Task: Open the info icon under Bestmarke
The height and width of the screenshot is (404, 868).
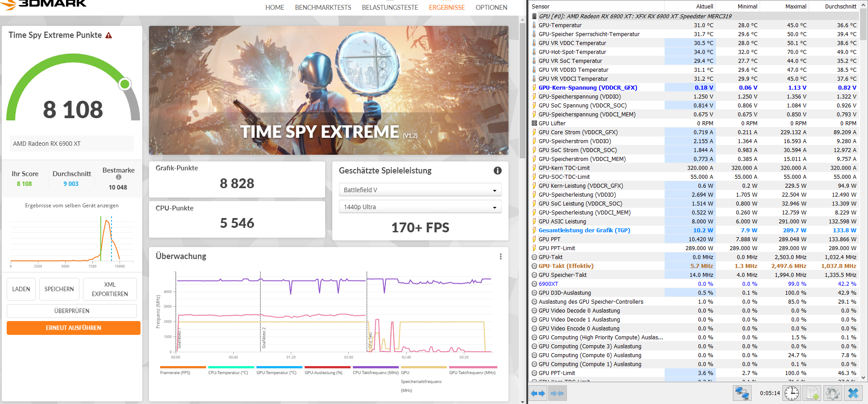Action: pyautogui.click(x=119, y=177)
